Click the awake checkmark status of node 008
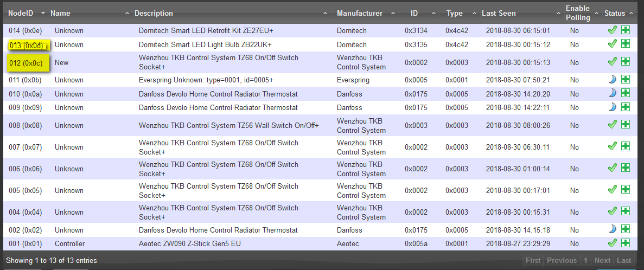The width and height of the screenshot is (644, 270). [x=613, y=124]
